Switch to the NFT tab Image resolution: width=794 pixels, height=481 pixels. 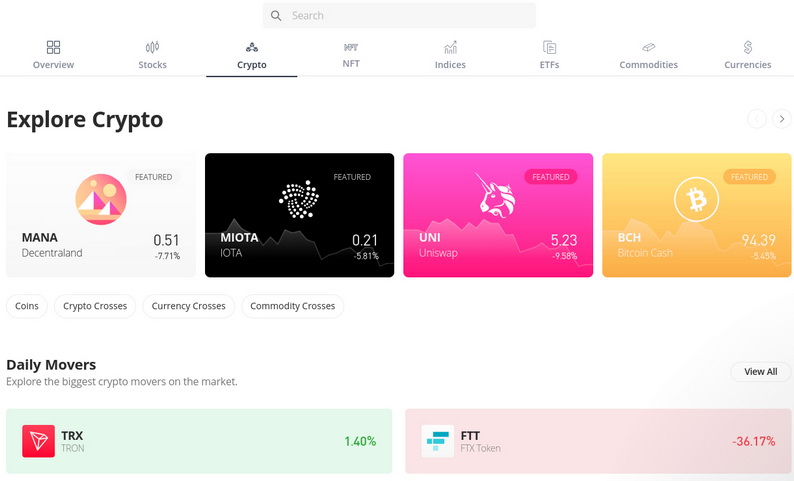[351, 55]
